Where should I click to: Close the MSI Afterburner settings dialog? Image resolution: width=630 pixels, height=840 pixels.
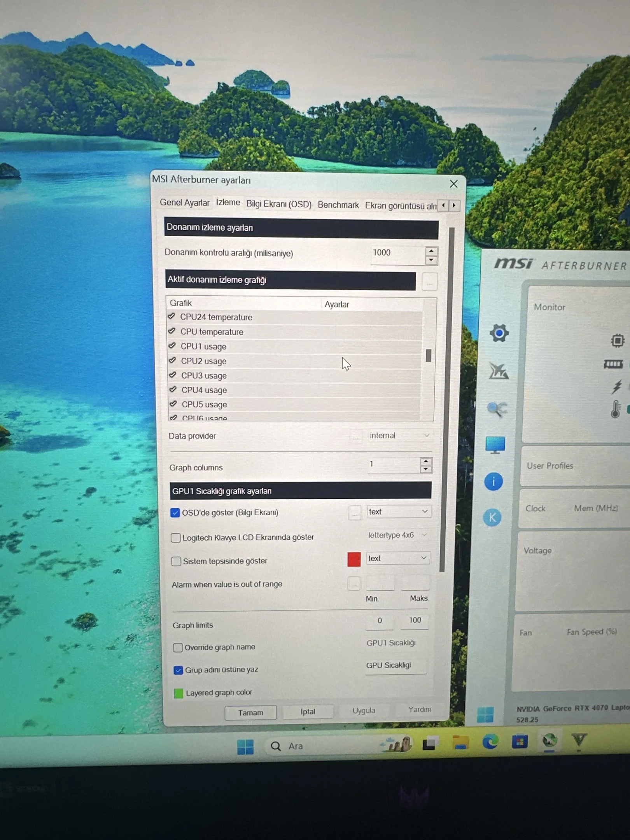pos(453,184)
